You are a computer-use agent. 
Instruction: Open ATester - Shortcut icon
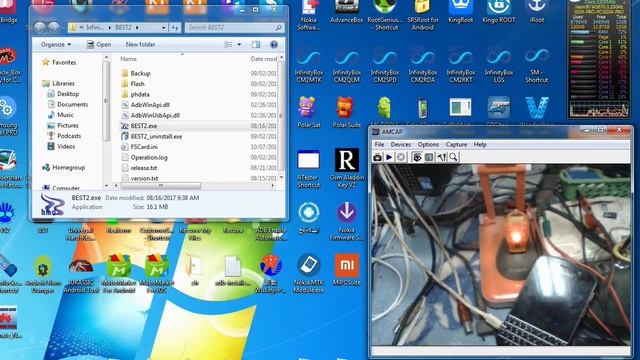pyautogui.click(x=309, y=169)
